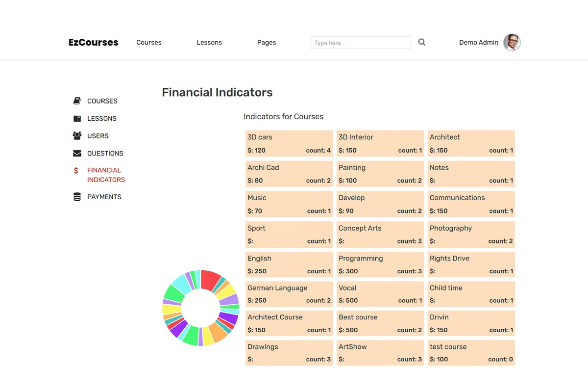
Task: Go to the EzCourses home logo
Action: [94, 43]
